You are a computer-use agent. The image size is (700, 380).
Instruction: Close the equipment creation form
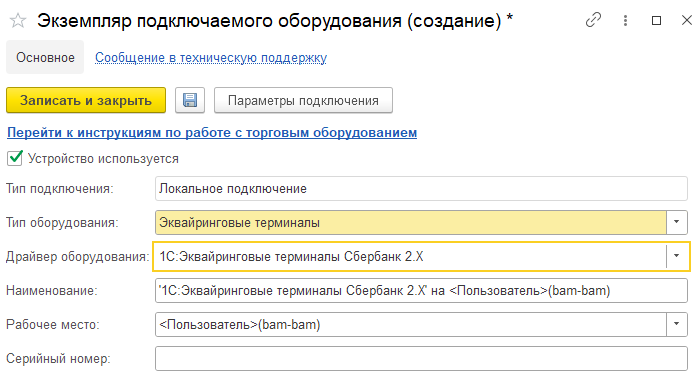[x=687, y=20]
